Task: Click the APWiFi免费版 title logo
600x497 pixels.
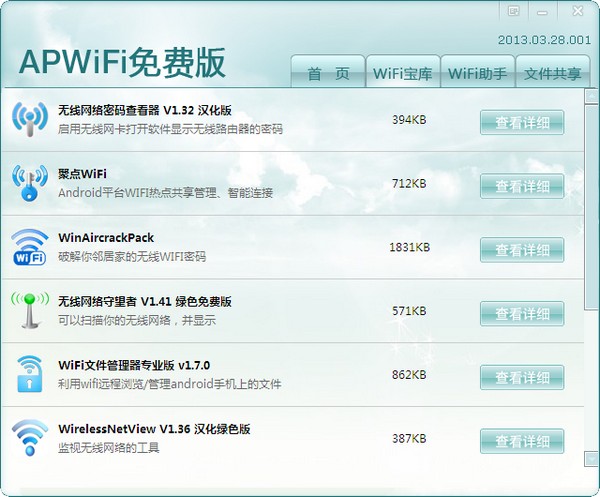Action: click(122, 63)
